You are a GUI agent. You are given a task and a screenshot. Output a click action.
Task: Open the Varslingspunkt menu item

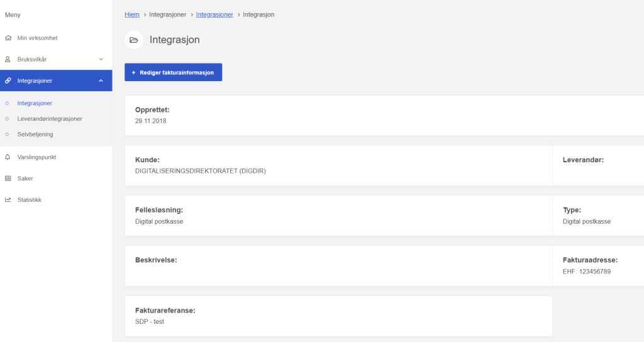point(36,157)
